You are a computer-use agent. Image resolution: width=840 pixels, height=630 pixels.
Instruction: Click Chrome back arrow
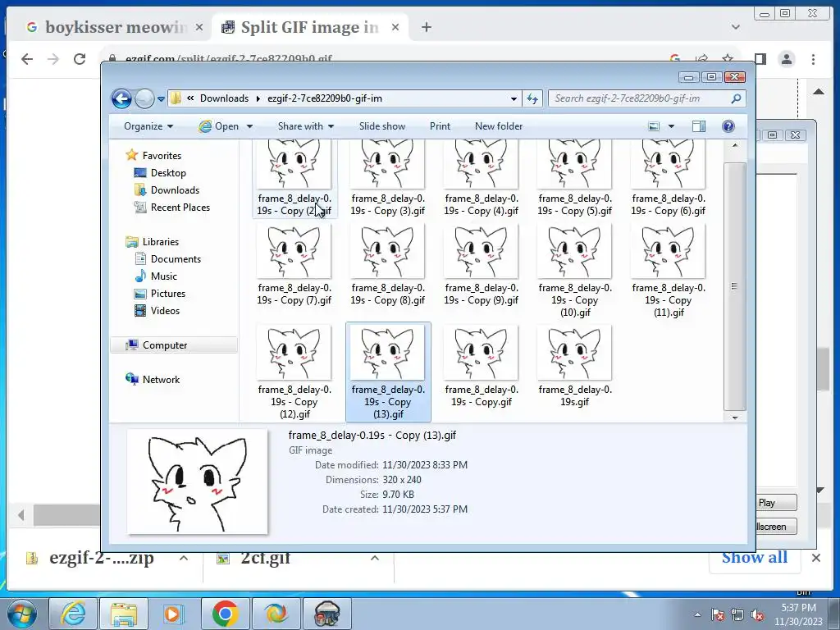click(27, 59)
